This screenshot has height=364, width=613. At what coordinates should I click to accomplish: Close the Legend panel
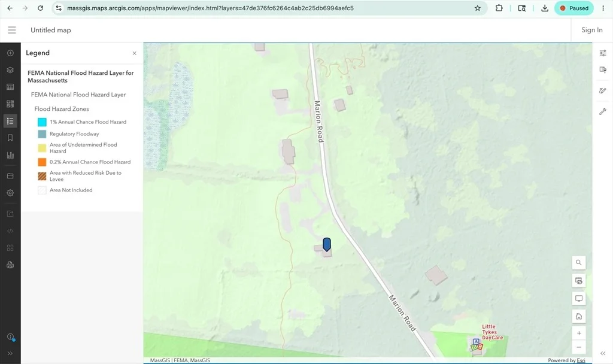135,53
